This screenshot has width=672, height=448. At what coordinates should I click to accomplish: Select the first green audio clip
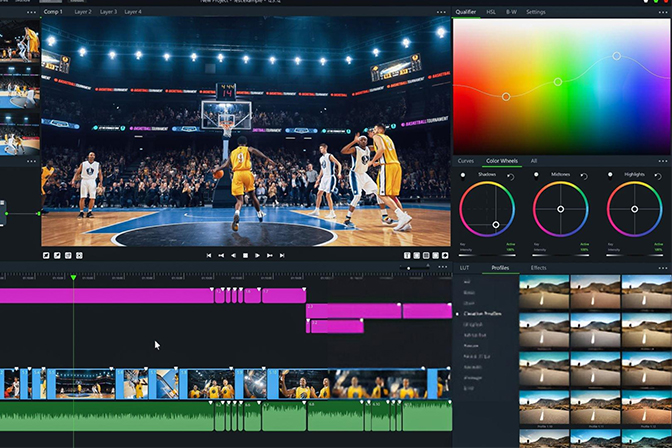click(107, 416)
